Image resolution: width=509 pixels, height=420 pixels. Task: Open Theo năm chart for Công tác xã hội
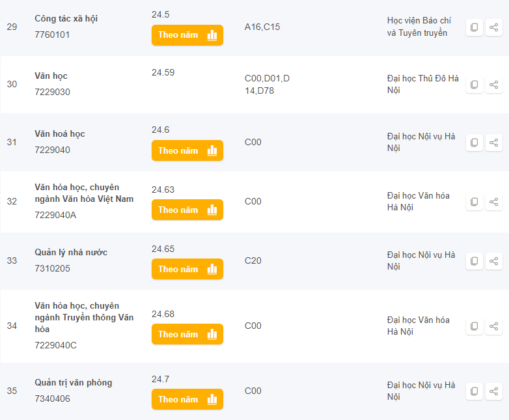[x=187, y=35]
